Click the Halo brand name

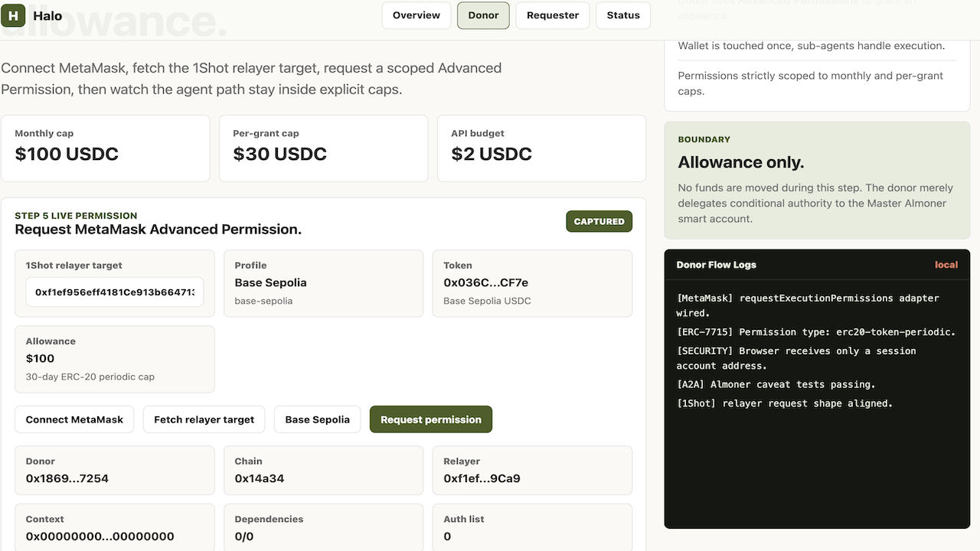(48, 15)
